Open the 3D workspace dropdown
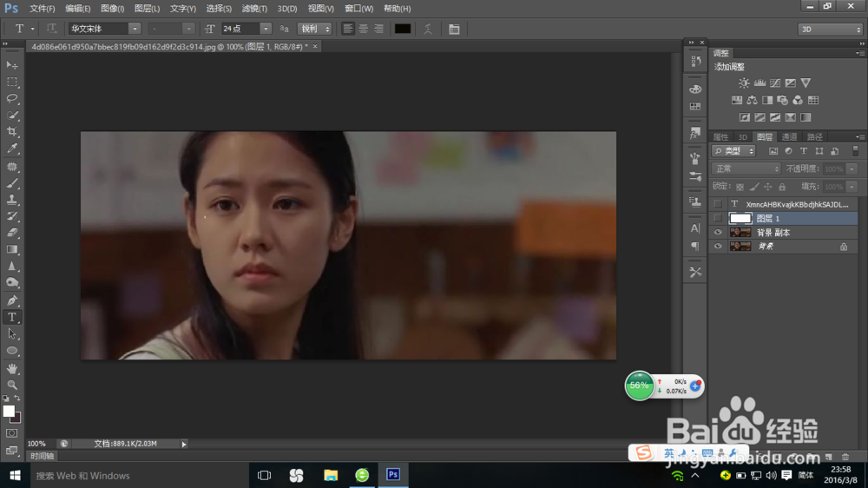The image size is (868, 488). pyautogui.click(x=831, y=29)
